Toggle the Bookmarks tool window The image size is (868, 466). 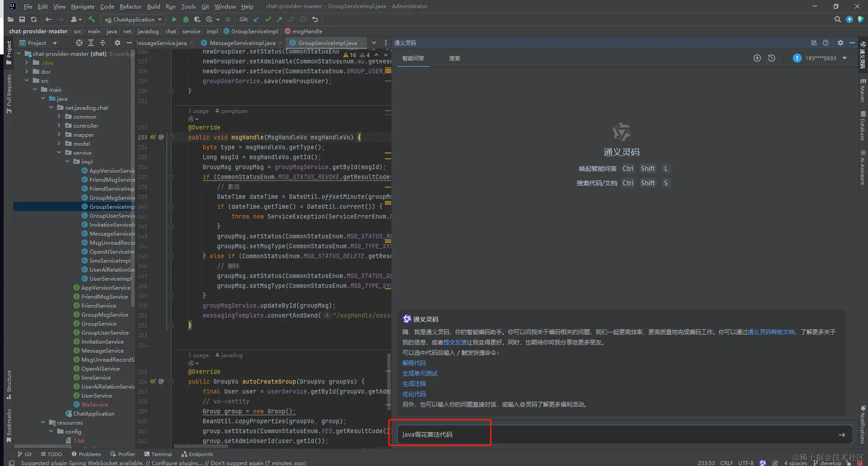9,426
